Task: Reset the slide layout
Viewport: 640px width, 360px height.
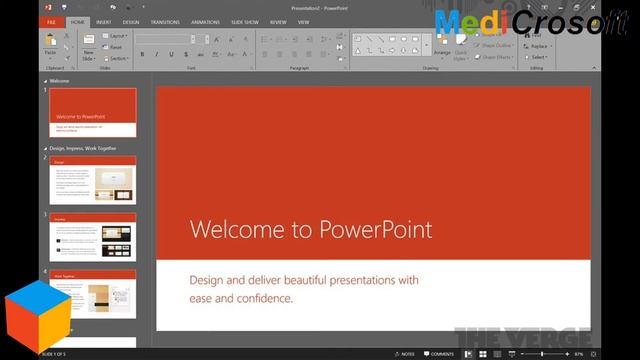Action: pos(112,47)
